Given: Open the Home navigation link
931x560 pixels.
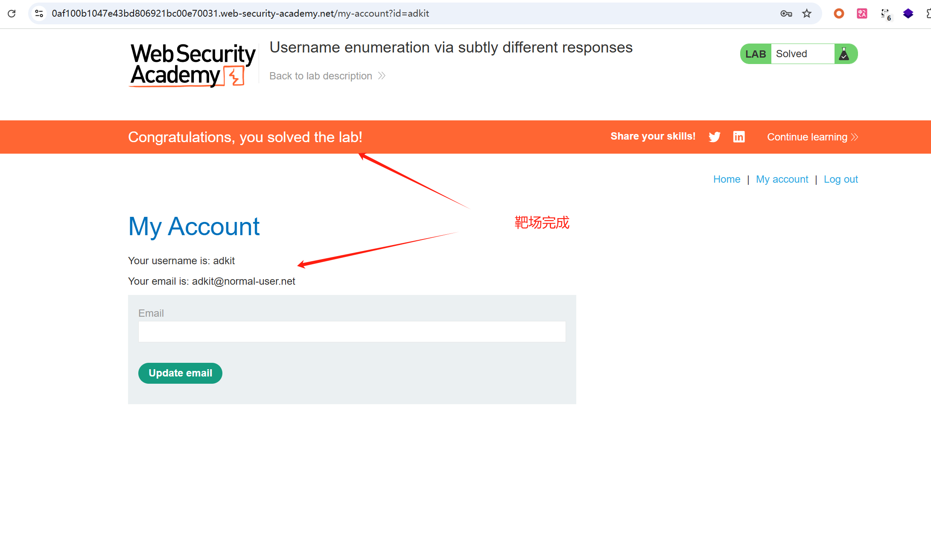Looking at the screenshot, I should coord(727,179).
